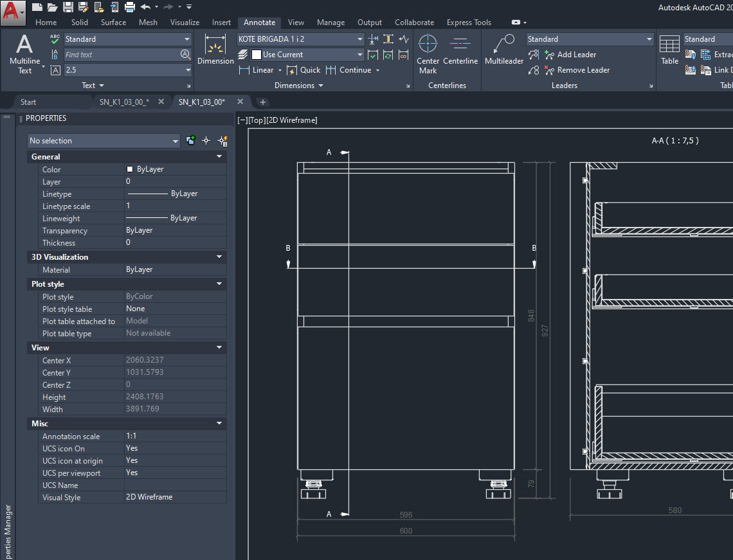The image size is (733, 560).
Task: Open the Use Current dimension layer dropdown
Action: click(x=360, y=55)
